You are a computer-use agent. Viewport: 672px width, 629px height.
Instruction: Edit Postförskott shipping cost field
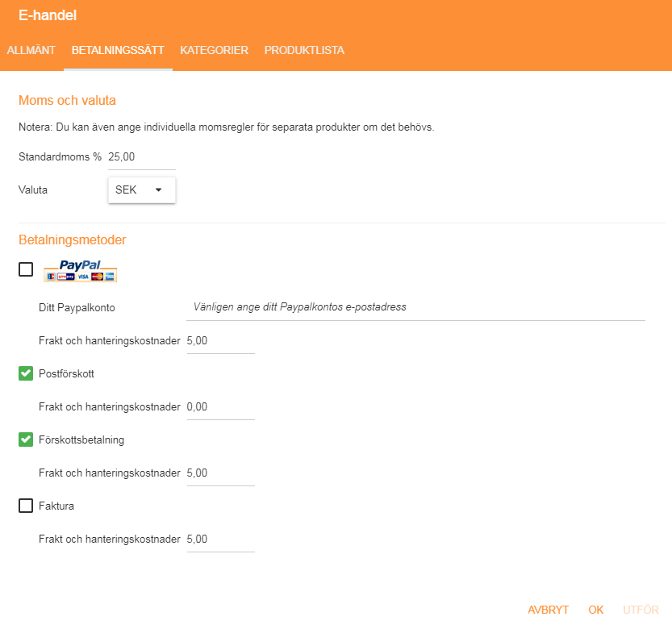click(221, 407)
